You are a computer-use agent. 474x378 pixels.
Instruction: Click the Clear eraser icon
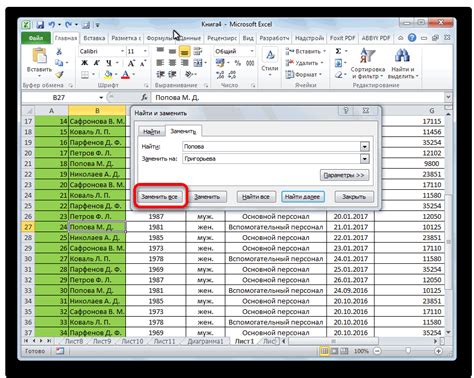coord(338,75)
